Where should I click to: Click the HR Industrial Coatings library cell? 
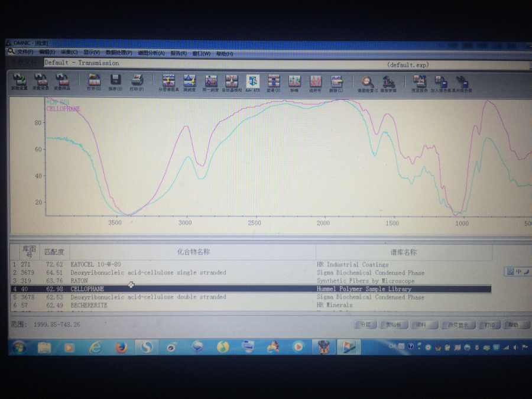coord(352,265)
